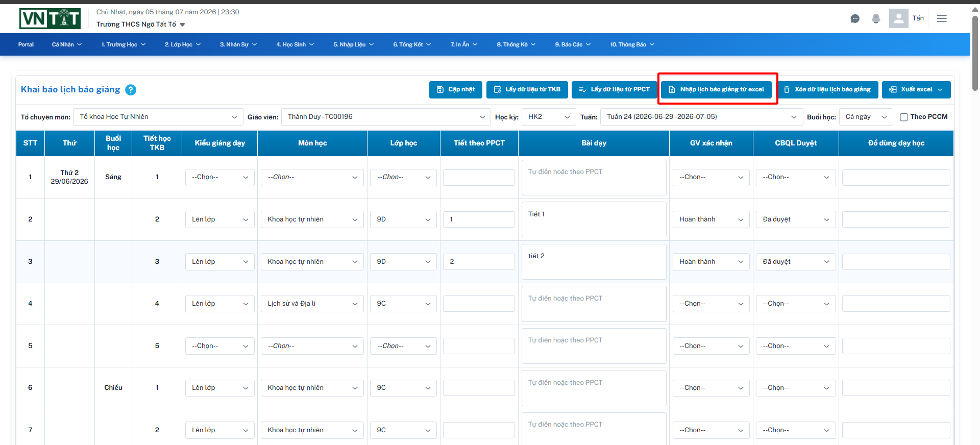Open the Giáo viên teacher dropdown
Screen dimensions: 980x445
coord(386,117)
